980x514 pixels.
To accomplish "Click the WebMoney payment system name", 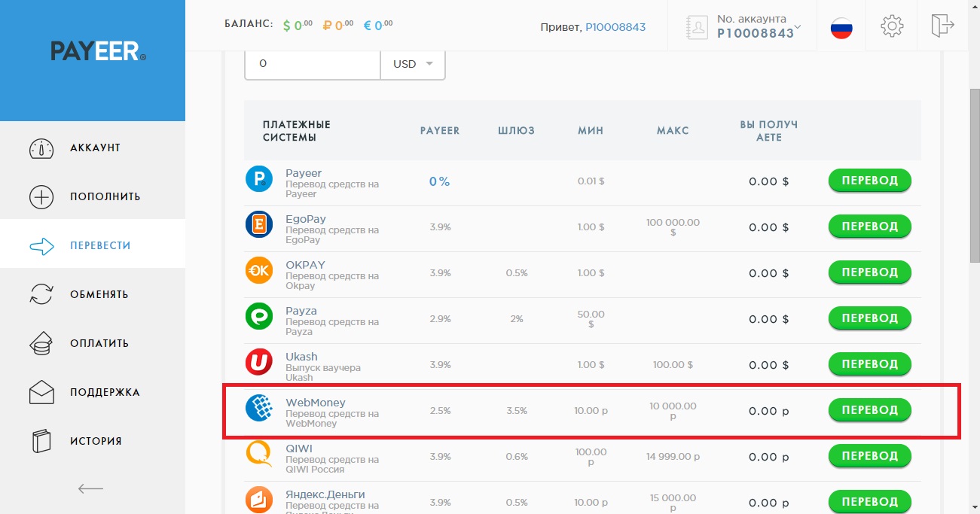I will click(316, 403).
